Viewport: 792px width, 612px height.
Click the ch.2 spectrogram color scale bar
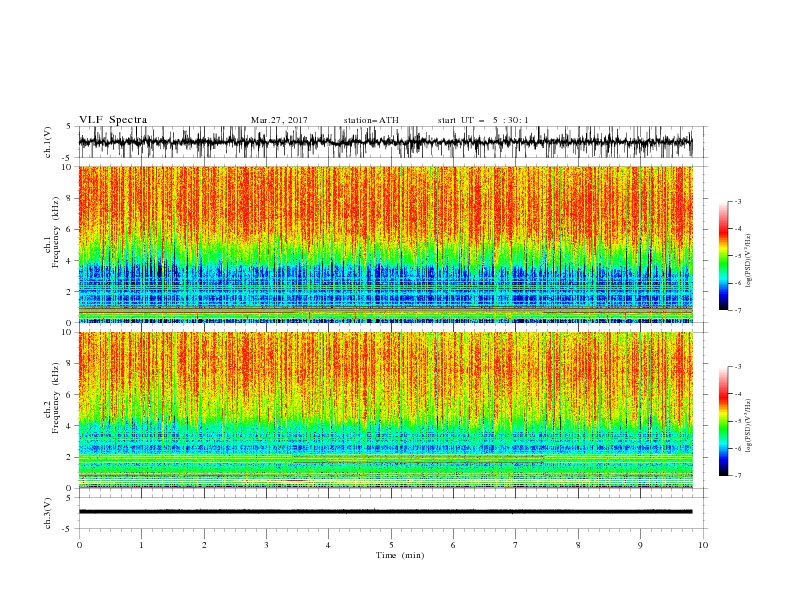tap(723, 421)
